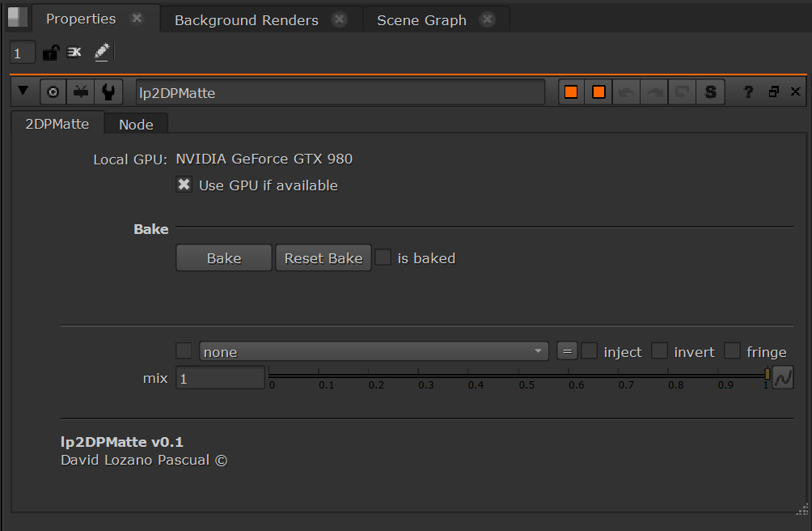The height and width of the screenshot is (531, 812).
Task: Click the lock panel count icon
Action: (x=50, y=53)
